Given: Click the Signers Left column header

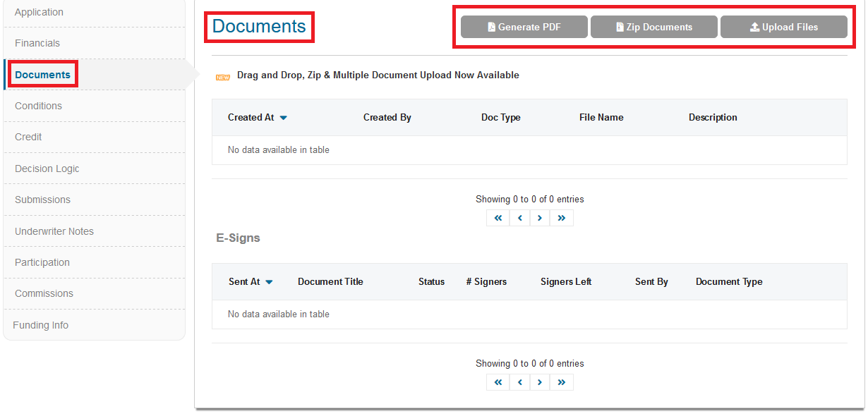Looking at the screenshot, I should coord(566,282).
